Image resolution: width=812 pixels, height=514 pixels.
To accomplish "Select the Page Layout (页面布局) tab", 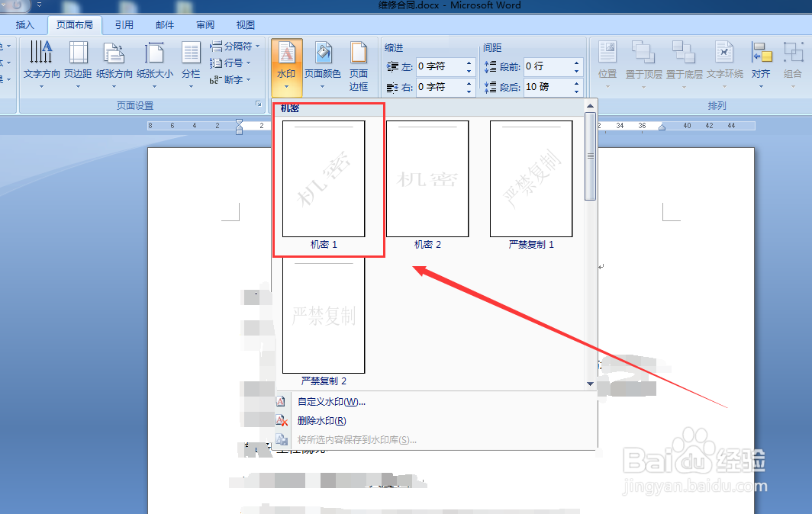I will pos(75,25).
